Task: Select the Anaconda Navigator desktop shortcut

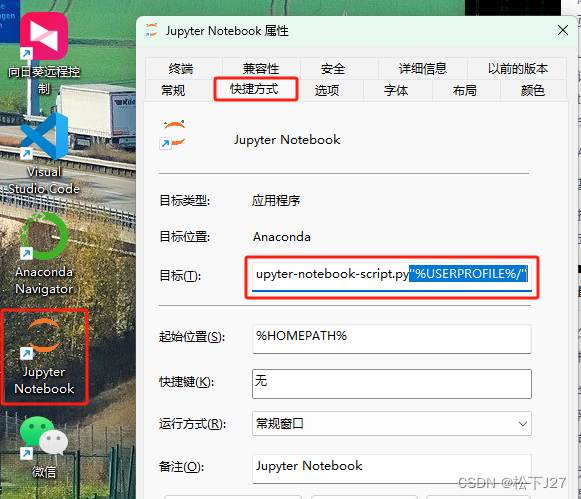Action: pyautogui.click(x=44, y=254)
